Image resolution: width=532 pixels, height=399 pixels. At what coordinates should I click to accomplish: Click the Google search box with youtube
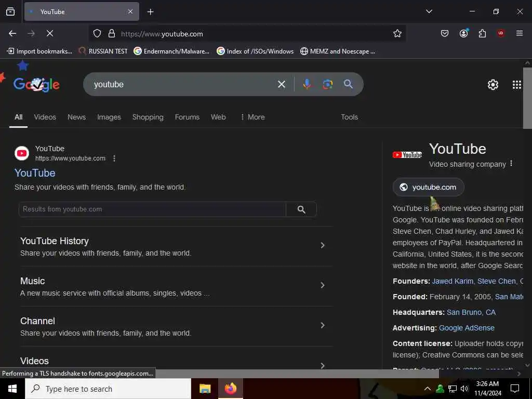183,84
